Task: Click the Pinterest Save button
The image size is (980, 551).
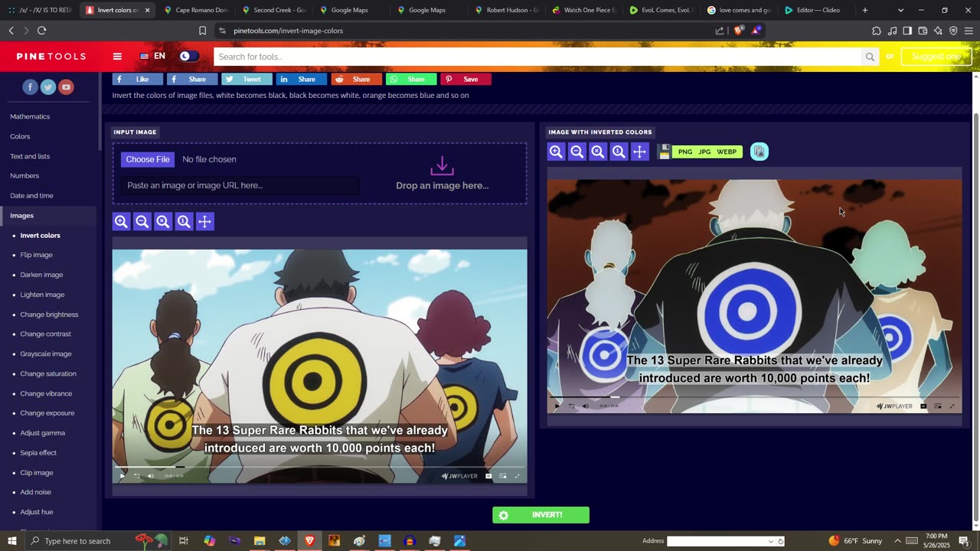Action: [465, 79]
